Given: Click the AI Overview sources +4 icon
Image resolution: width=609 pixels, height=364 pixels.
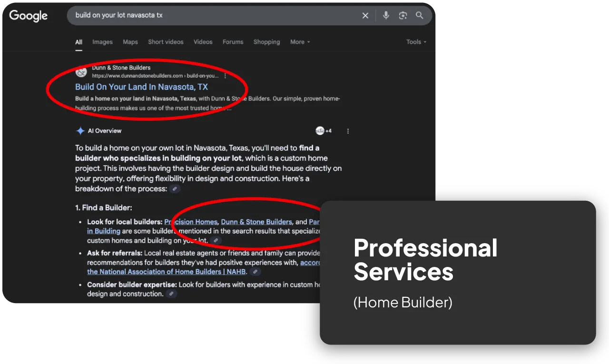Looking at the screenshot, I should (x=324, y=131).
